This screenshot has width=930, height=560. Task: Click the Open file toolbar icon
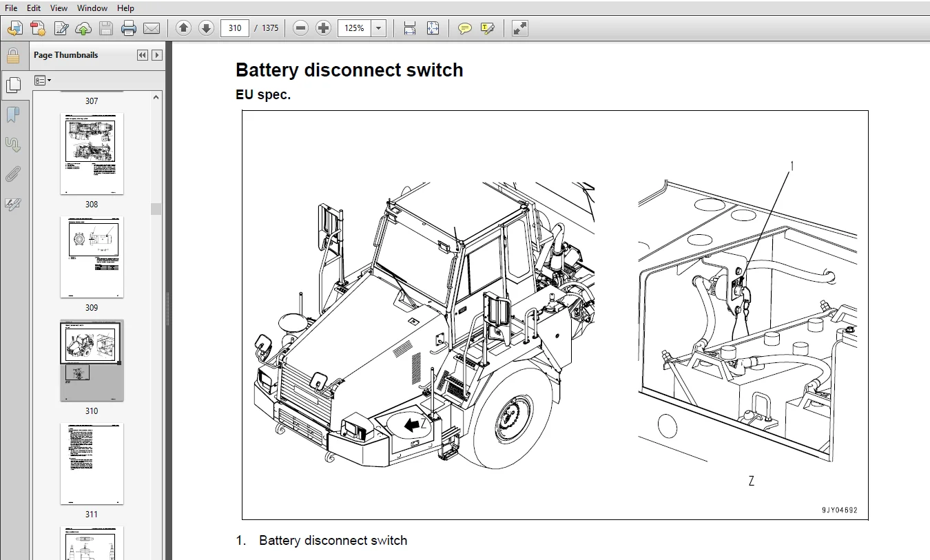click(15, 28)
